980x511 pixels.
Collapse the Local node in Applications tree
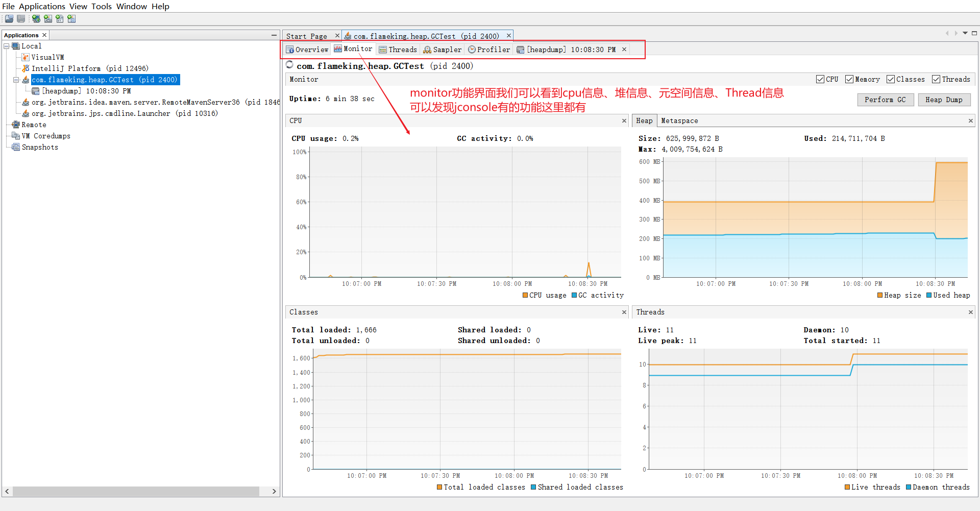(x=7, y=46)
